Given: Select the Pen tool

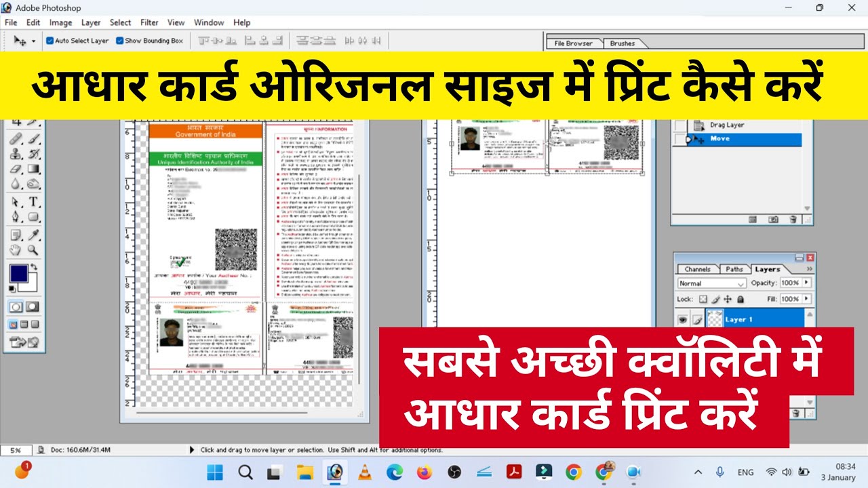Looking at the screenshot, I should pyautogui.click(x=15, y=217).
